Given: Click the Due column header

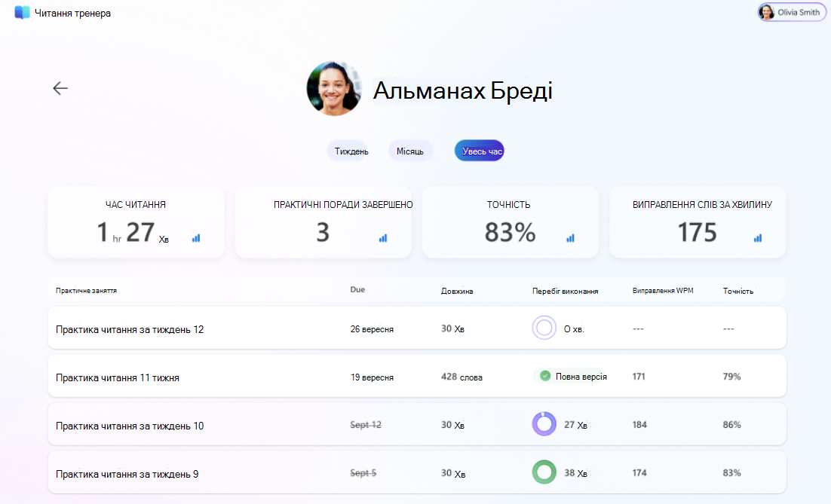Looking at the screenshot, I should coord(357,289).
